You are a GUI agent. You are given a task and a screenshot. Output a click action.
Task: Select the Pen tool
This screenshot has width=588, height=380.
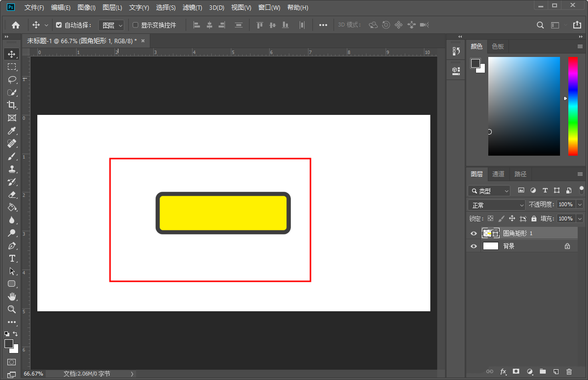pyautogui.click(x=12, y=245)
